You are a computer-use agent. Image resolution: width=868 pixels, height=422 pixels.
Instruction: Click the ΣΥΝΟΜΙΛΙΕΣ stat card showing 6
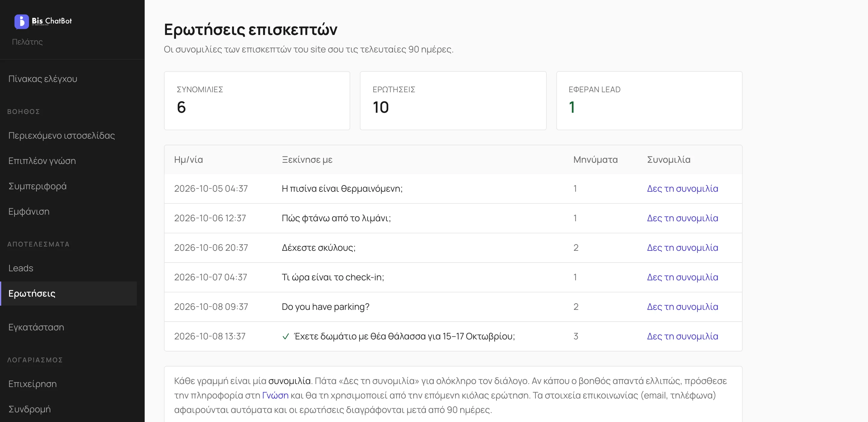[257, 100]
